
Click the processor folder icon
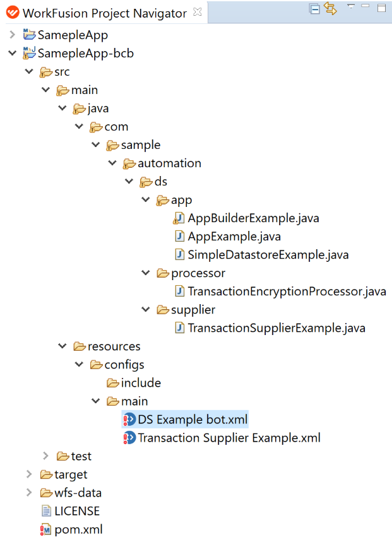(163, 273)
